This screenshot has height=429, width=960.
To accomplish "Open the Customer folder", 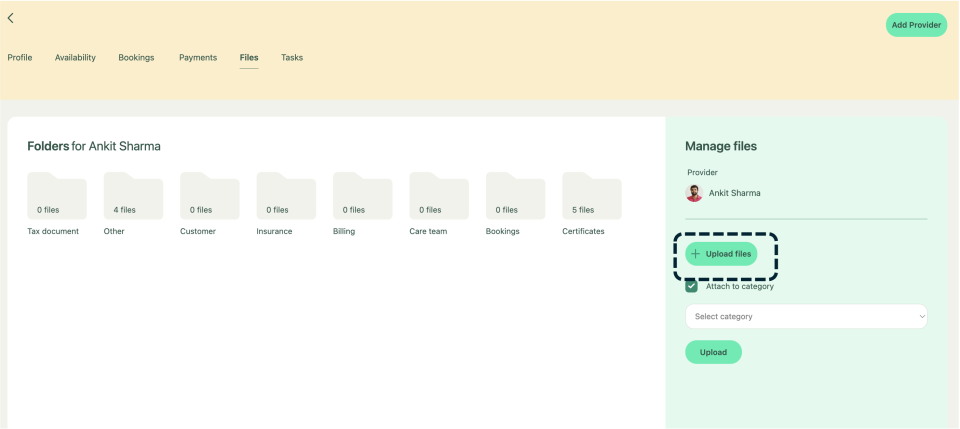I will coord(209,197).
